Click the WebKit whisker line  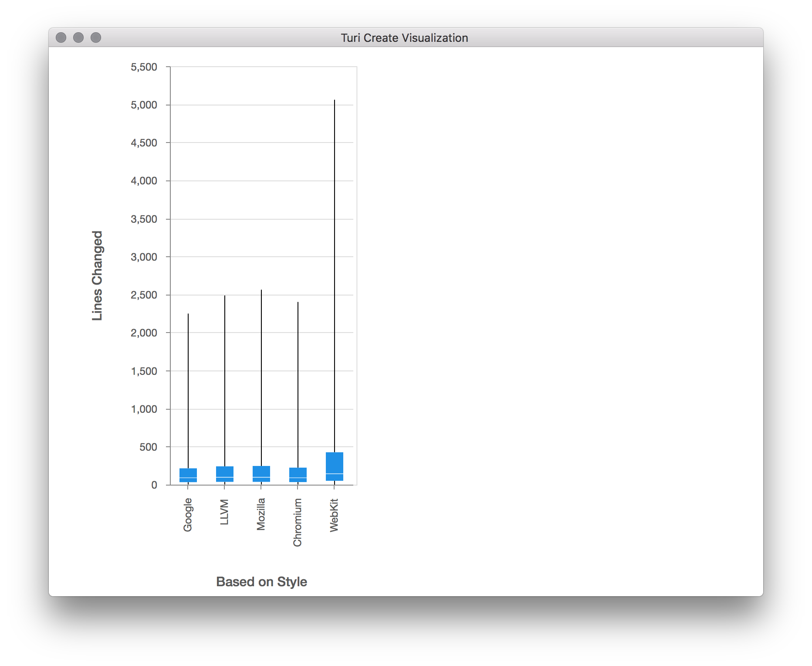[335, 276]
